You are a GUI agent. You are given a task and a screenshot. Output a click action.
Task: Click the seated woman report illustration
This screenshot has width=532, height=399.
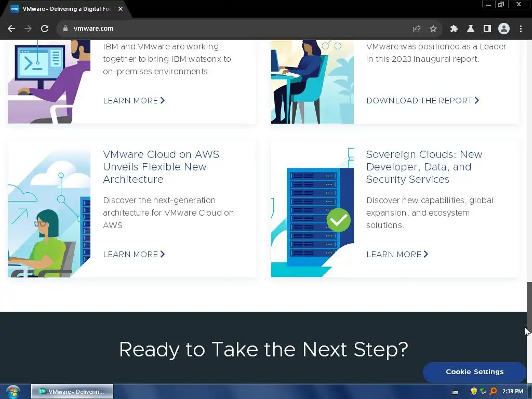312,82
